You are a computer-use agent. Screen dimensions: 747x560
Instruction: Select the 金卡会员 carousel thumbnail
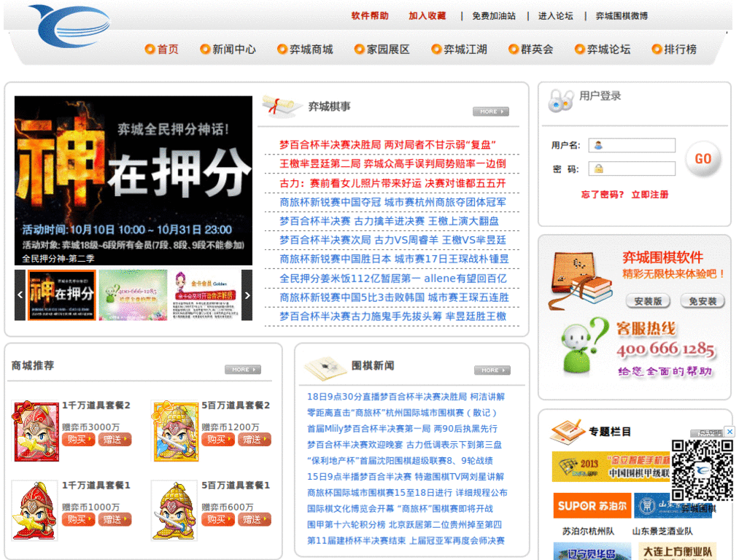204,295
